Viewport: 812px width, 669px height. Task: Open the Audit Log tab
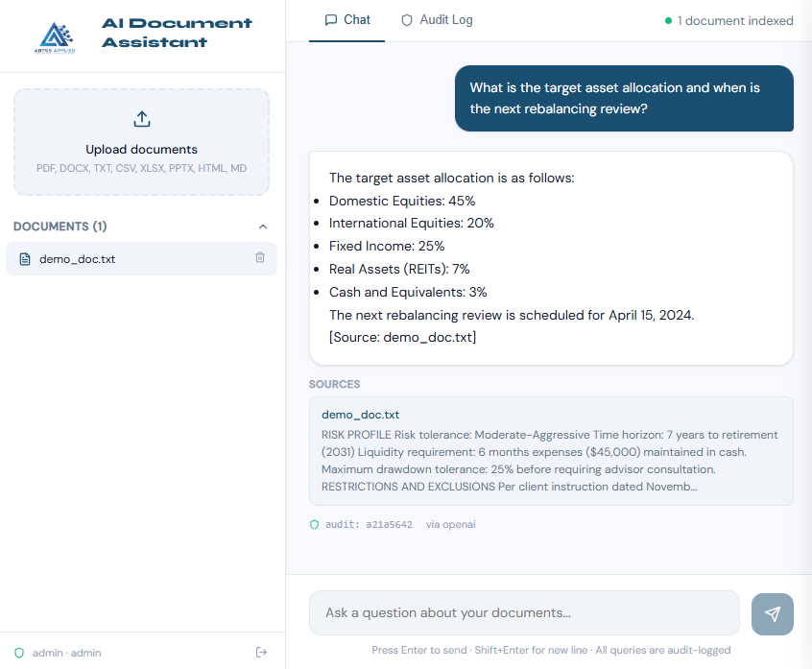437,20
